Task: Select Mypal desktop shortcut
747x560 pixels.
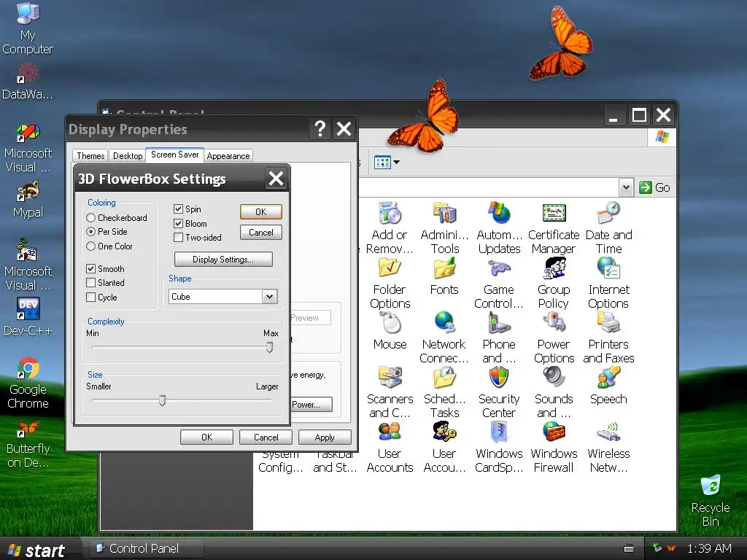Action: pos(28,200)
